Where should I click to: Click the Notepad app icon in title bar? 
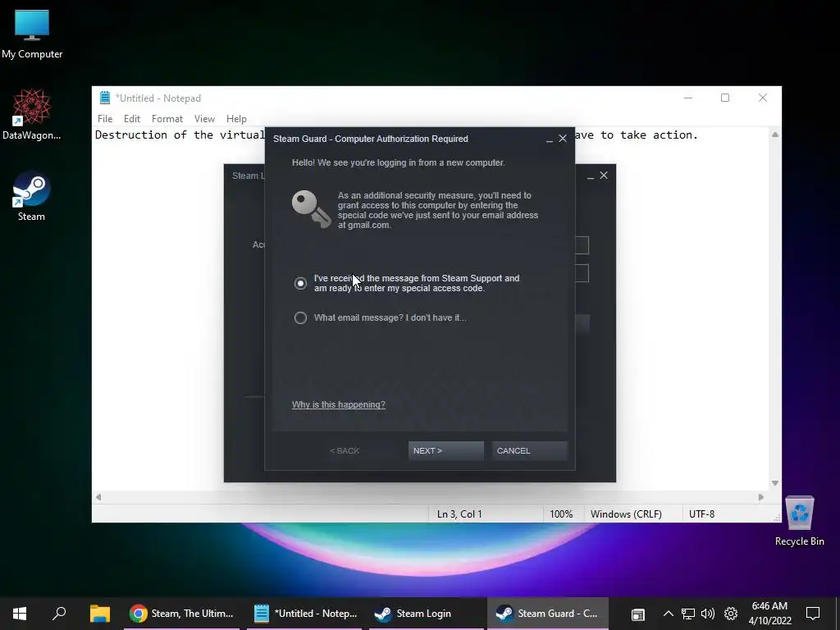click(x=104, y=98)
